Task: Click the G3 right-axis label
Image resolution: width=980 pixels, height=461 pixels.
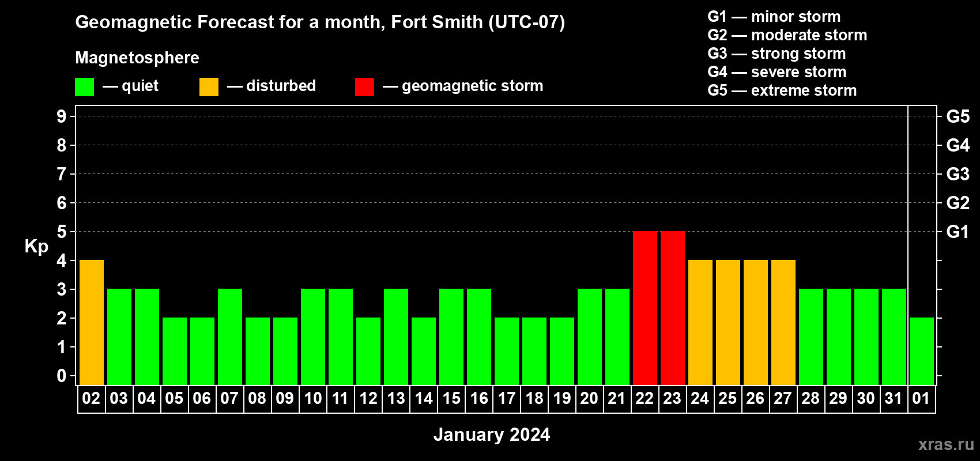Action: [x=958, y=174]
